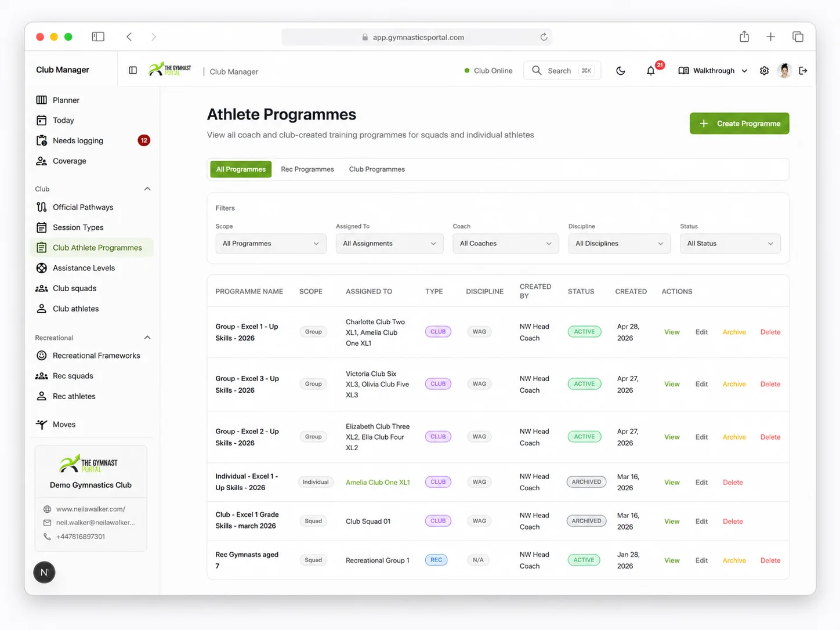Toggle dark mode moon icon
Image resolution: width=840 pixels, height=630 pixels.
pyautogui.click(x=621, y=71)
